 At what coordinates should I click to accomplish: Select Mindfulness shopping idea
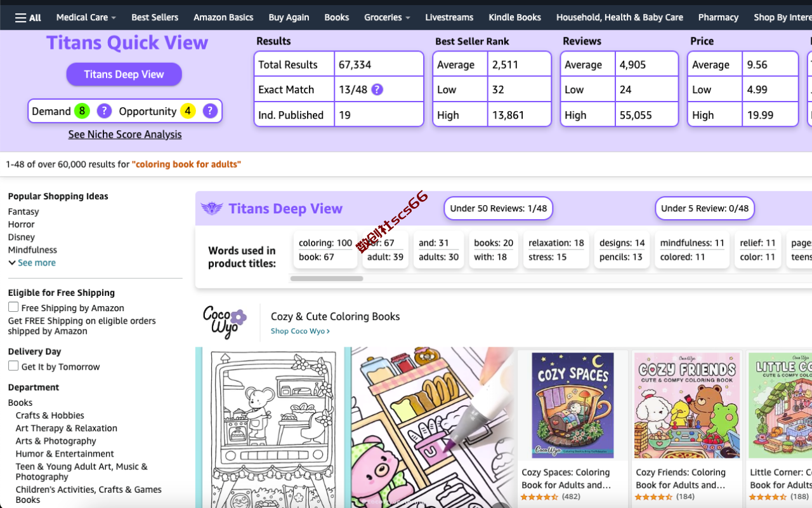[32, 250]
